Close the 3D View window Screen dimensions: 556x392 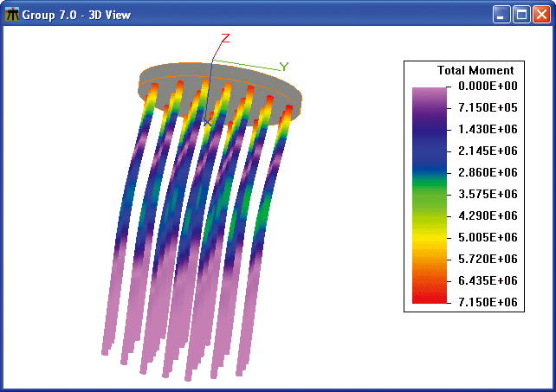(x=542, y=15)
